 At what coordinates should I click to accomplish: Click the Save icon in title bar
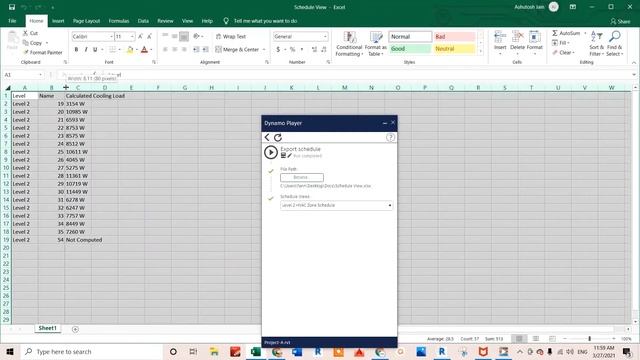point(12,7)
